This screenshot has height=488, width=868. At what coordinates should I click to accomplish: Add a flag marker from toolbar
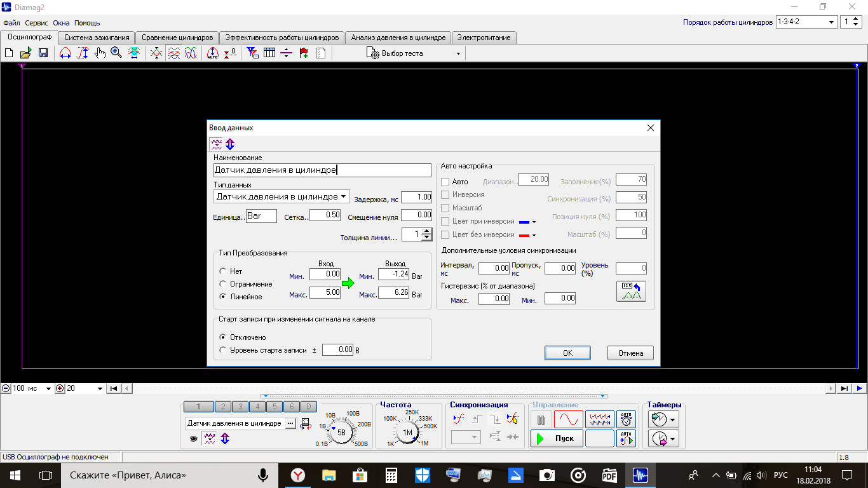304,53
